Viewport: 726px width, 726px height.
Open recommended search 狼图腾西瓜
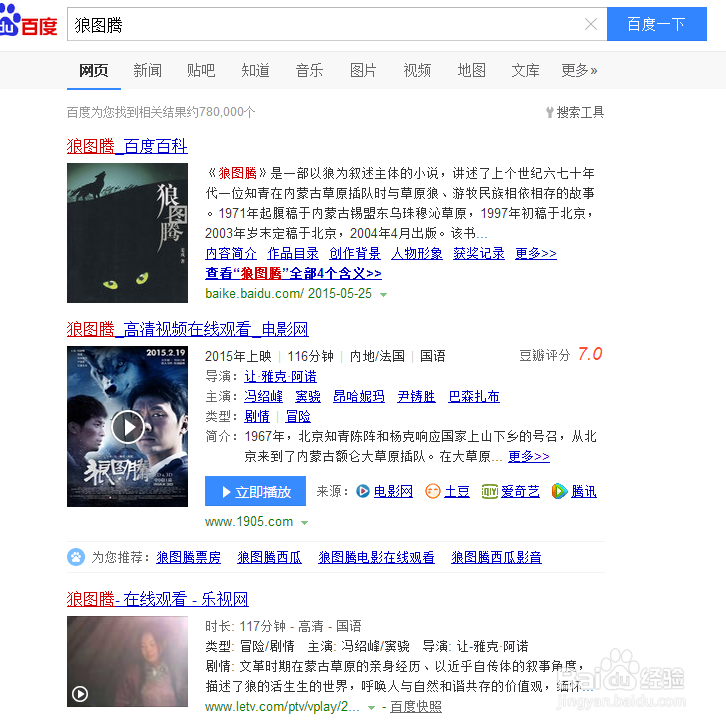click(x=269, y=557)
